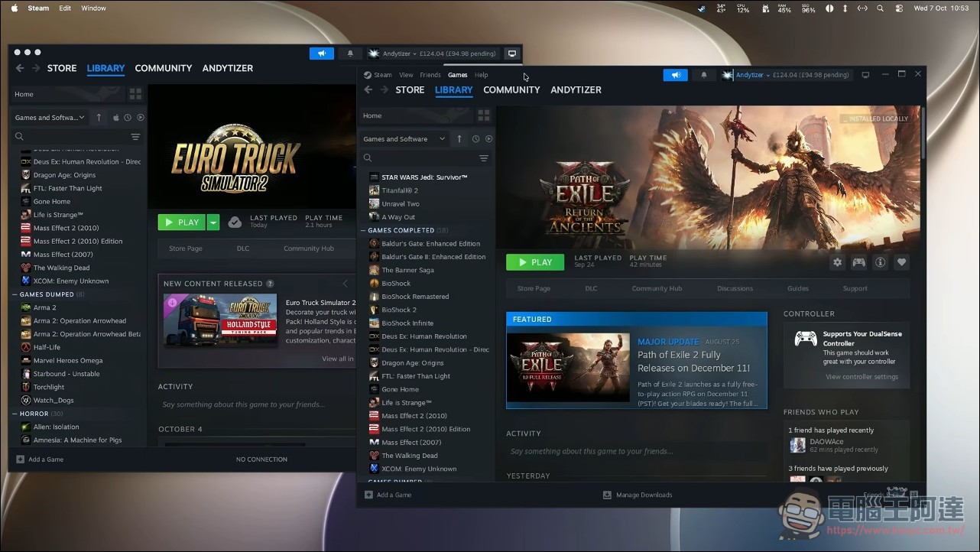The width and height of the screenshot is (980, 552).
Task: Open Games and Software dropdown in front window
Action: pyautogui.click(x=404, y=139)
